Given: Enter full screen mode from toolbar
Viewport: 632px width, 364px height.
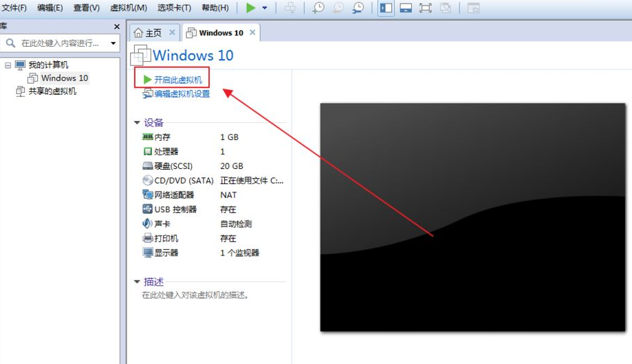Looking at the screenshot, I should point(426,8).
